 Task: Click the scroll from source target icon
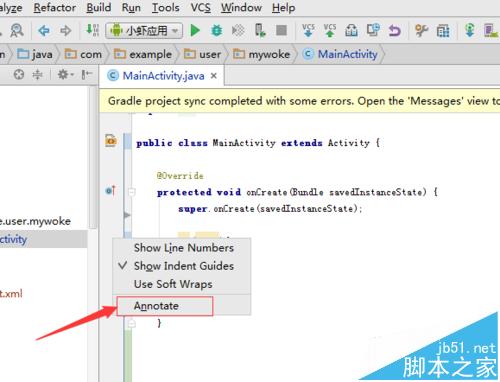pos(19,74)
